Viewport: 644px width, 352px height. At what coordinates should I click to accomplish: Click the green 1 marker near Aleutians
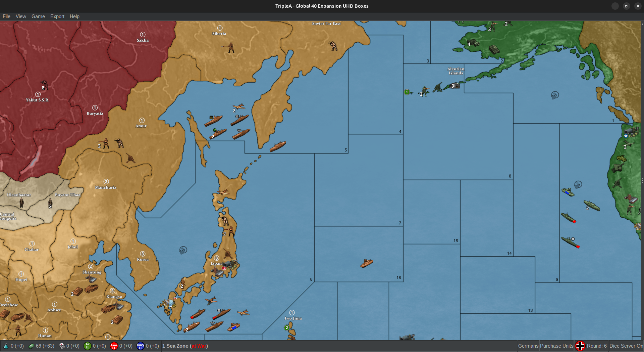(407, 92)
